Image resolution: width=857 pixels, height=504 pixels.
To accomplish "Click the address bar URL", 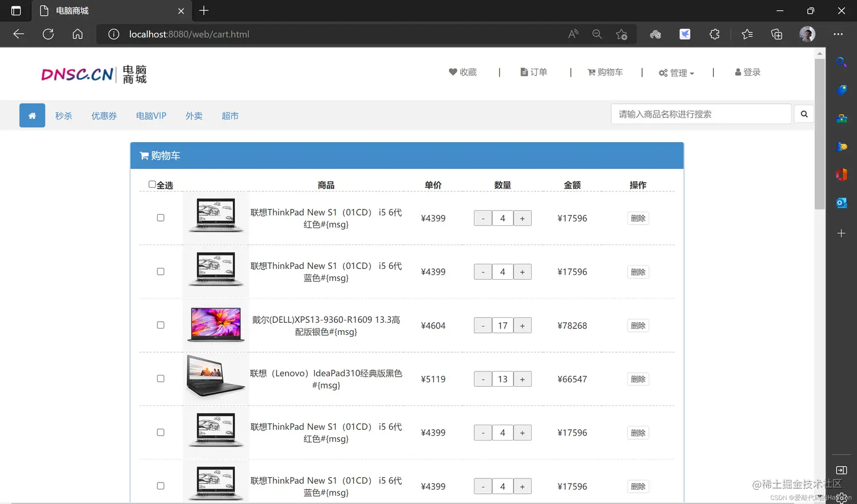I will point(189,34).
